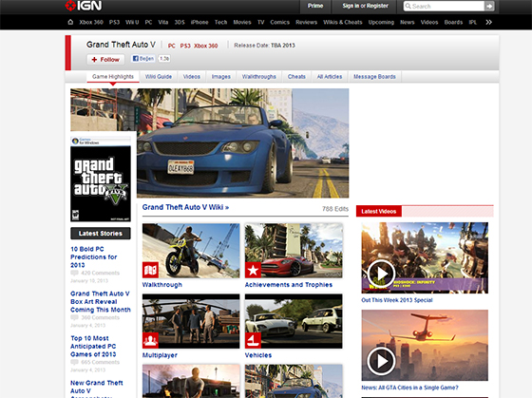Click into the Search field
The width and height of the screenshot is (532, 398).
point(444,6)
